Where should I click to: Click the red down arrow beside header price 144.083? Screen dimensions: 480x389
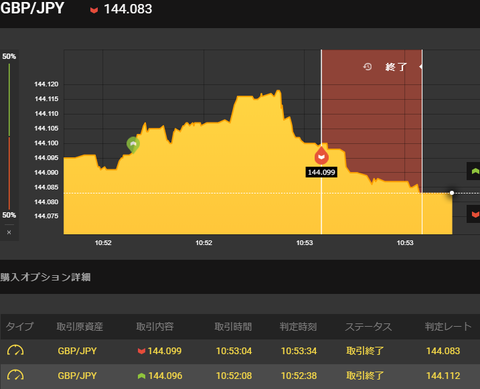coord(94,10)
